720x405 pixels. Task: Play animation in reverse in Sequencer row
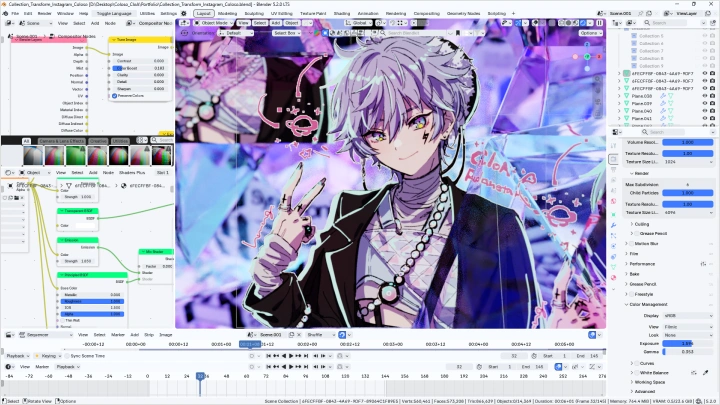tap(284, 355)
